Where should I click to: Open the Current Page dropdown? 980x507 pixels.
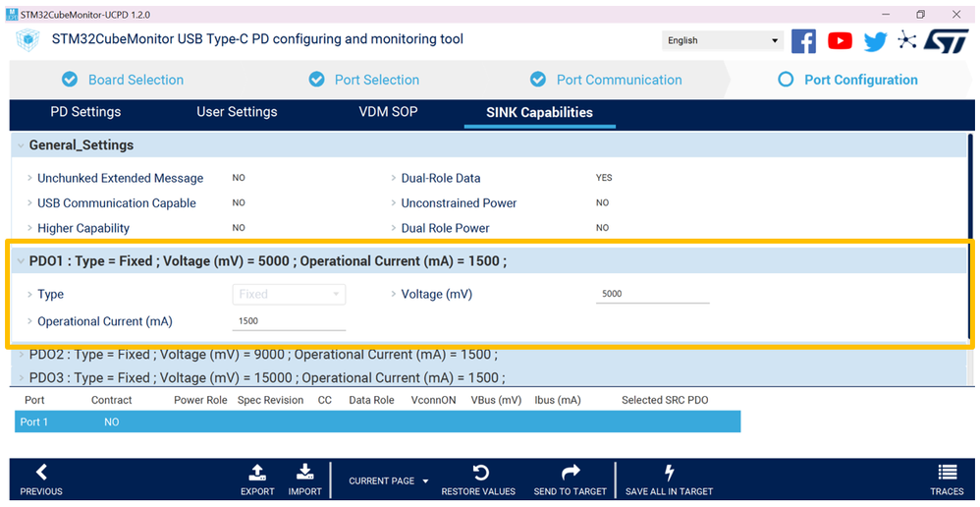click(388, 480)
